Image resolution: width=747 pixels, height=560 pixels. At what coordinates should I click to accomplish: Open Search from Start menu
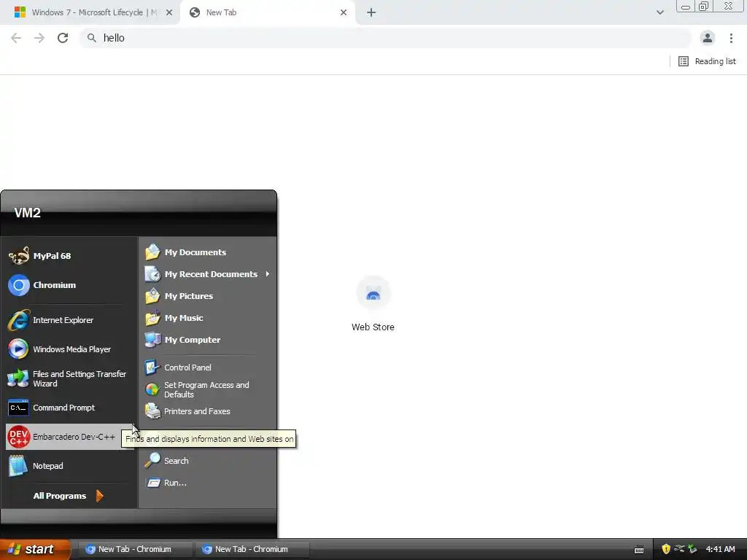207,461
